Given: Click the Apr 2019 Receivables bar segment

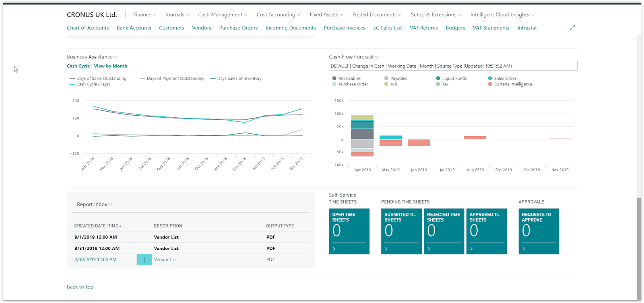Looking at the screenshot, I should pyautogui.click(x=362, y=134).
